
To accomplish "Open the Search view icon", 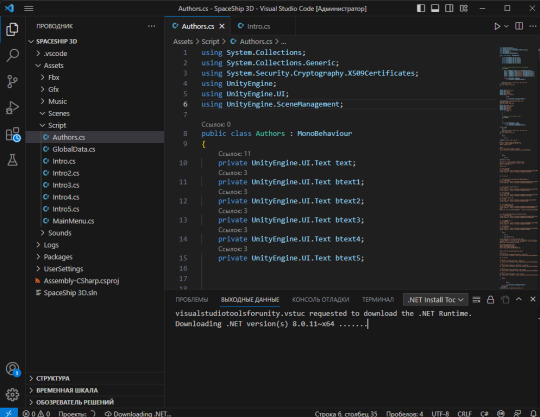I will [12, 55].
